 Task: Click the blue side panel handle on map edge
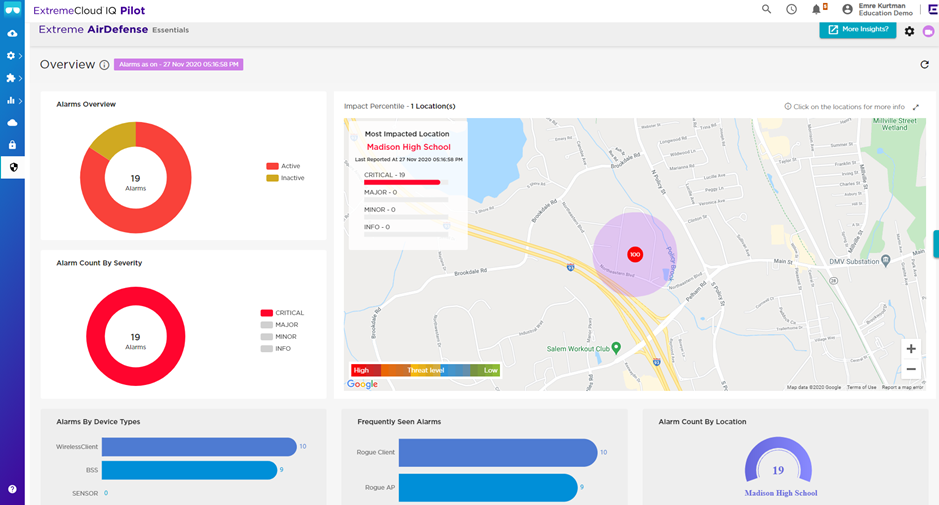click(x=936, y=244)
